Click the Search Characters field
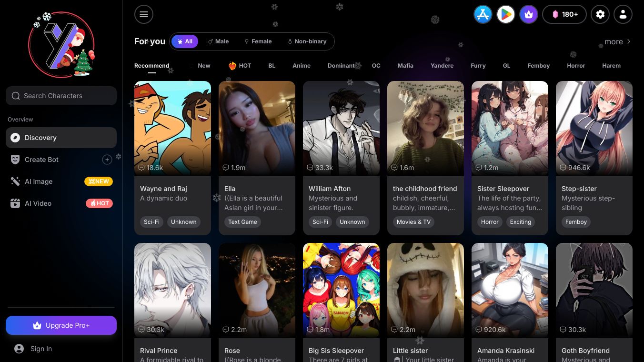The image size is (644, 362). pyautogui.click(x=61, y=96)
